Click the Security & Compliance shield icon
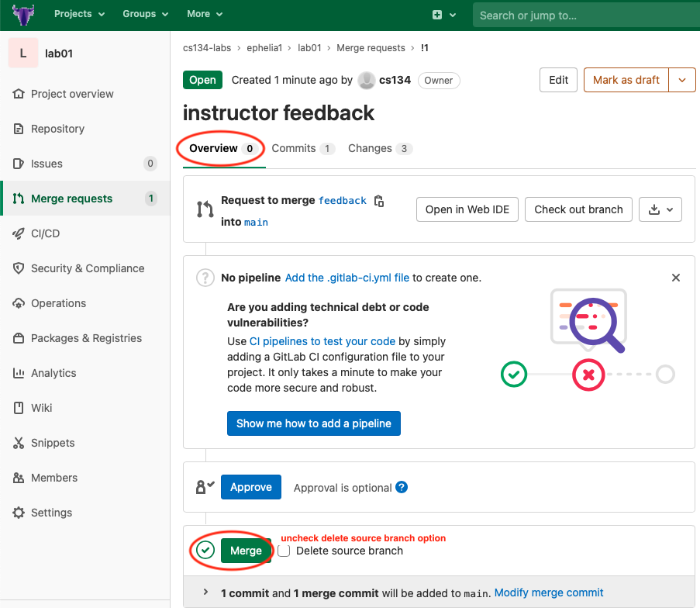 pos(19,268)
